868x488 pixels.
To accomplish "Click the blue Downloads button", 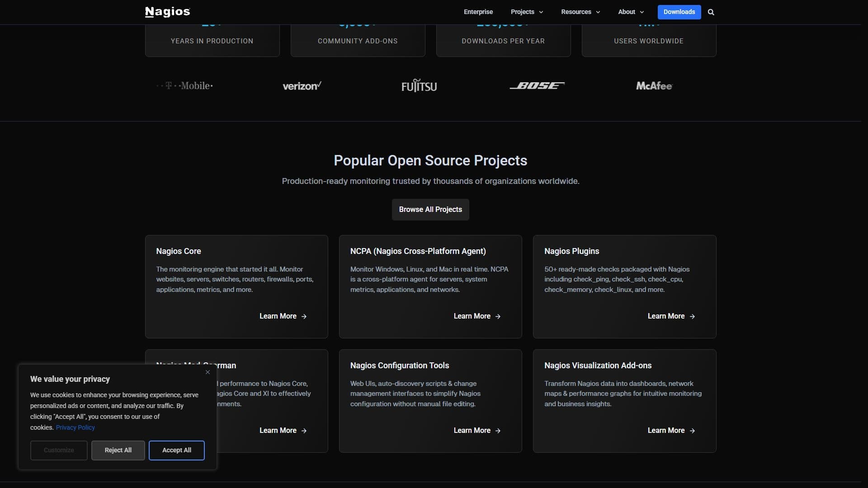I will click(x=679, y=12).
